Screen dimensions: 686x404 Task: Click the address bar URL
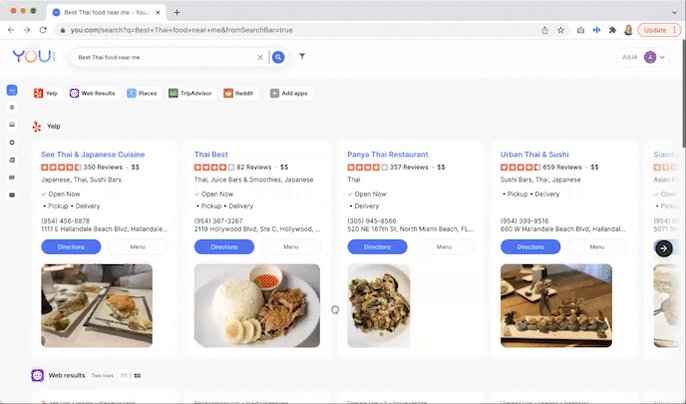point(182,30)
